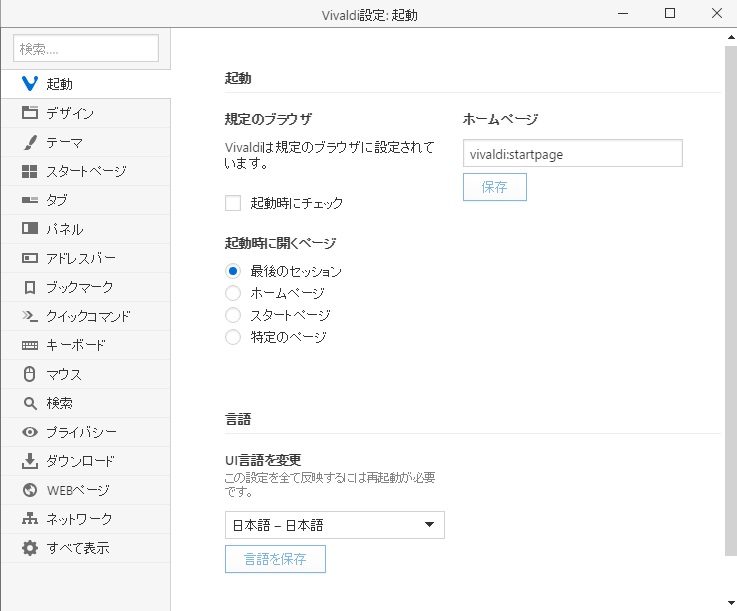Click すべて表示 sidebar label
The image size is (737, 611).
point(78,548)
